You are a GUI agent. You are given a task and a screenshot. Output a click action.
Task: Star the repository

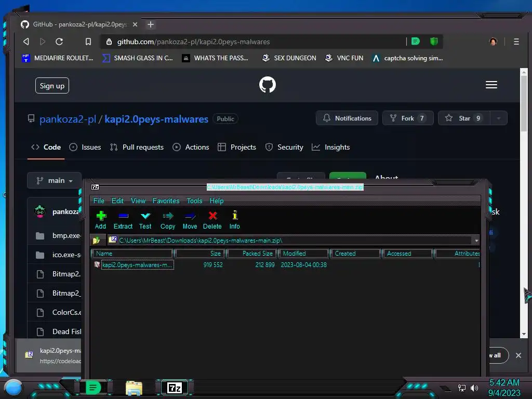463,118
